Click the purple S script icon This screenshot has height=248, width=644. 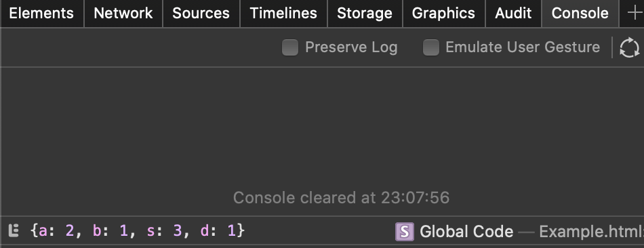(405, 232)
